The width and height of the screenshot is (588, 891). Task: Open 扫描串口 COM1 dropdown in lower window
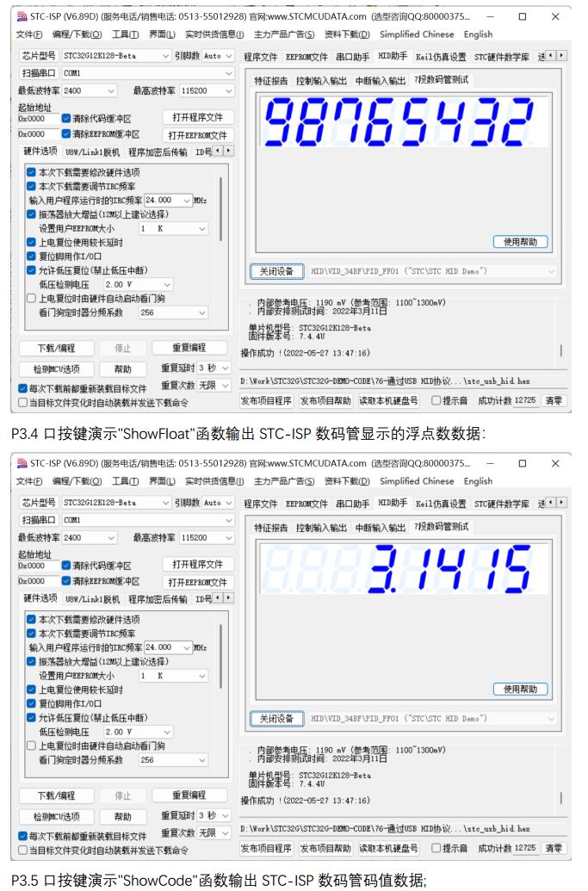coord(147,520)
